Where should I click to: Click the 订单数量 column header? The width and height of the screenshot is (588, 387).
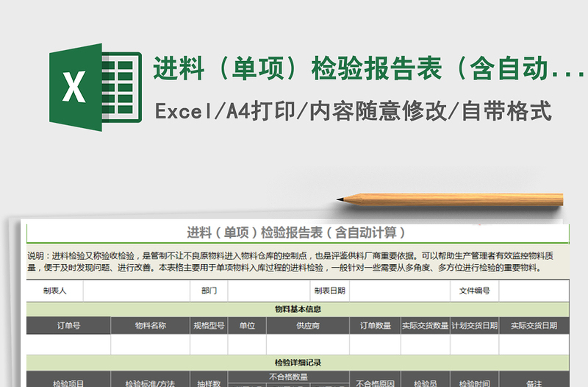click(x=376, y=325)
